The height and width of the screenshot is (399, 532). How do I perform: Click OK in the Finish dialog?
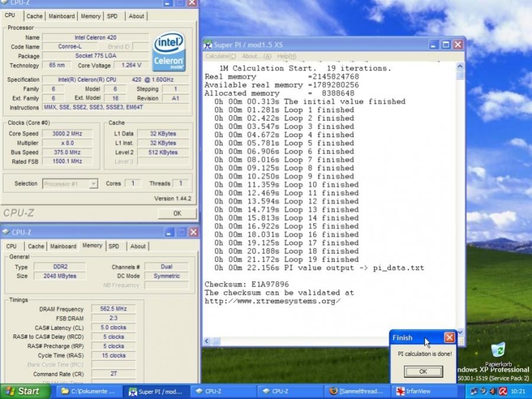pos(423,372)
